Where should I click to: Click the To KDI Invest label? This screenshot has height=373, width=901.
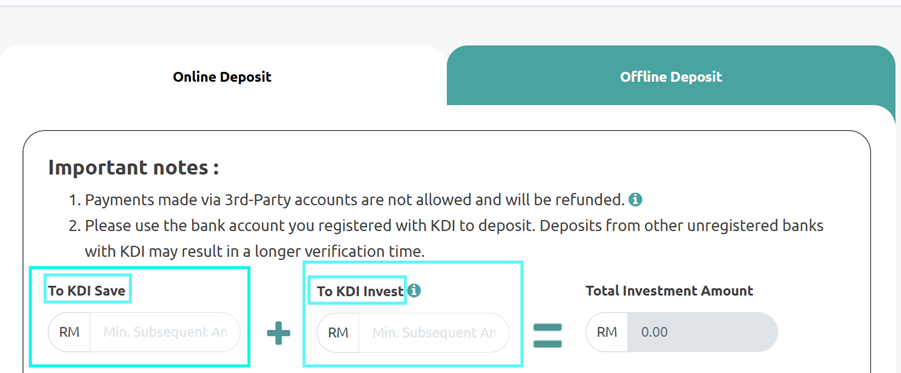click(360, 291)
